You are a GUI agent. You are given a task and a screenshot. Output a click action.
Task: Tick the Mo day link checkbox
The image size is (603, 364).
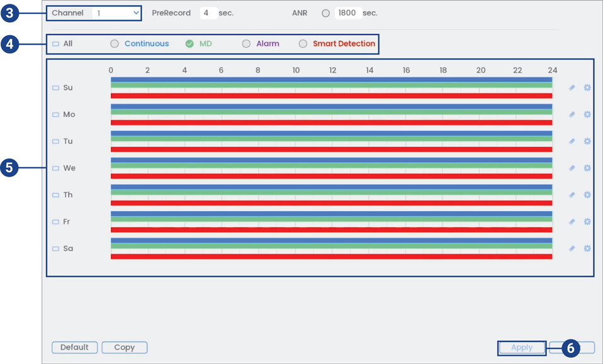pyautogui.click(x=55, y=115)
